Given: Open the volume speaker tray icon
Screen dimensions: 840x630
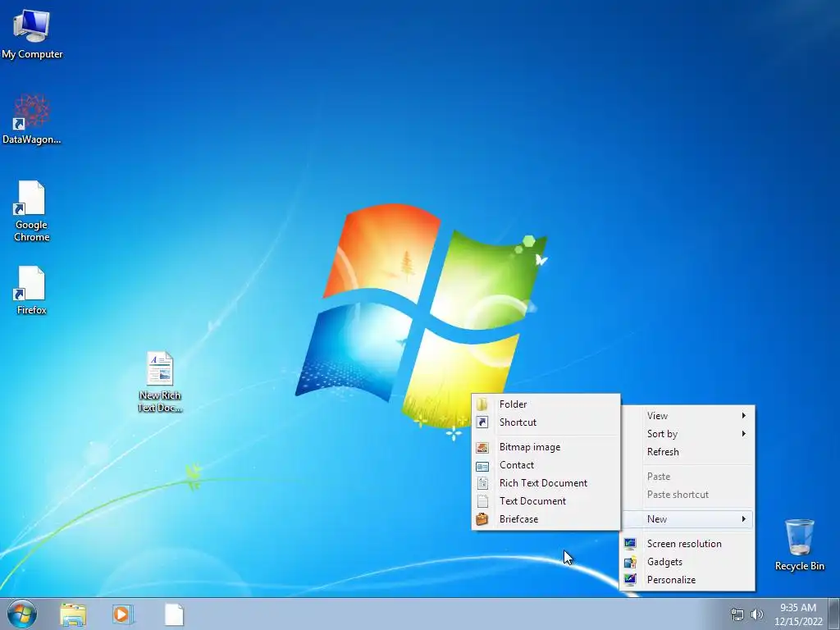Looking at the screenshot, I should point(757,614).
